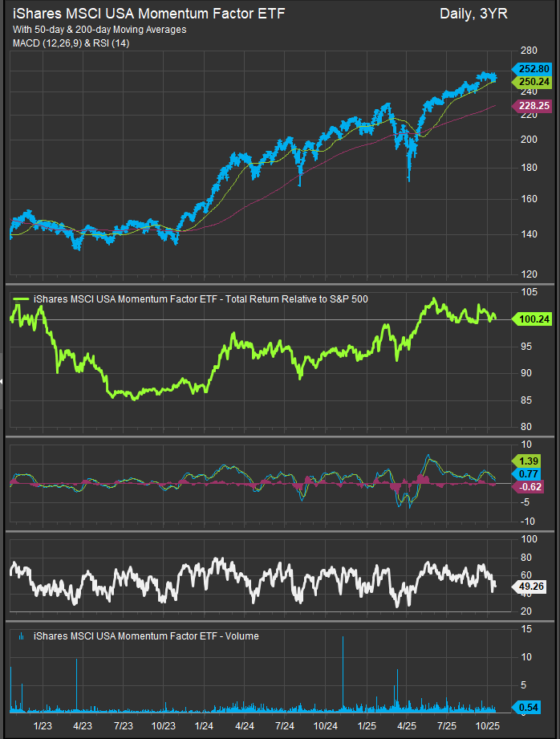This screenshot has width=560, height=739.
Task: Click the 'MACD (12,26,9) & RSI (14)' label
Action: [x=71, y=43]
